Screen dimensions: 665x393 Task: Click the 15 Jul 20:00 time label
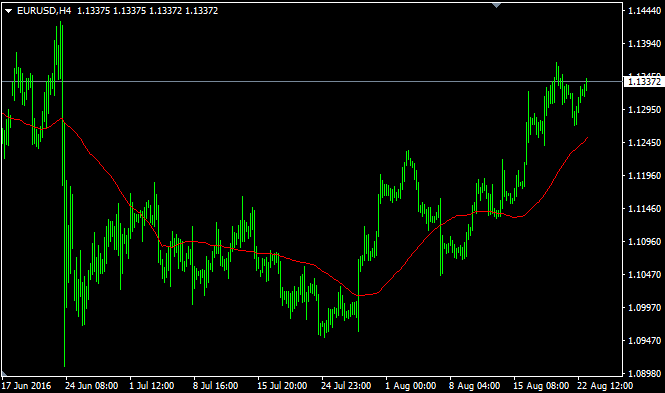282,386
